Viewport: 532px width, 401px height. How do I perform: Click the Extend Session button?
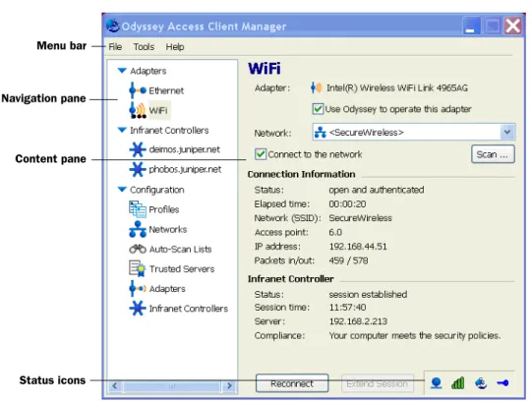pyautogui.click(x=378, y=383)
